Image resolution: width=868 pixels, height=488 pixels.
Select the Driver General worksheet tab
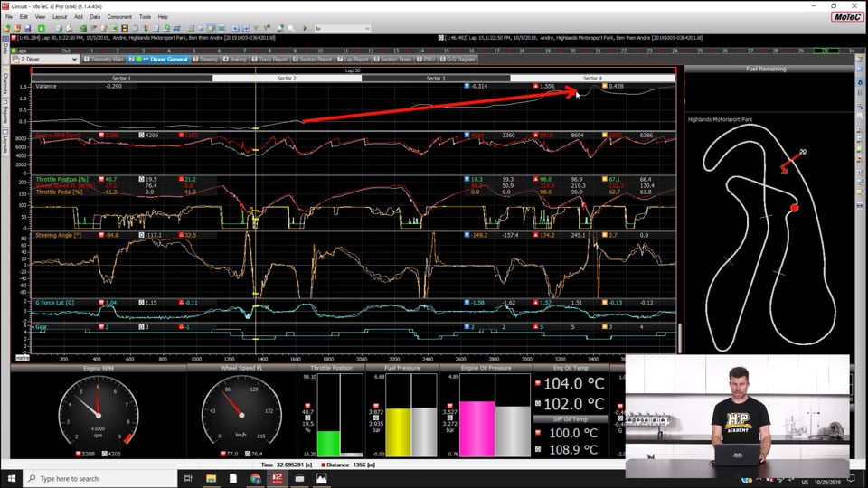click(159, 60)
